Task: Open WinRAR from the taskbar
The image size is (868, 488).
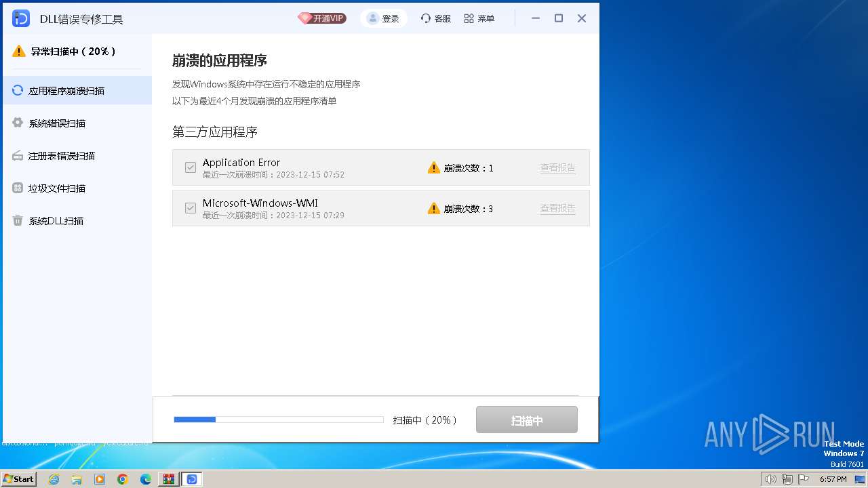Action: click(x=168, y=479)
